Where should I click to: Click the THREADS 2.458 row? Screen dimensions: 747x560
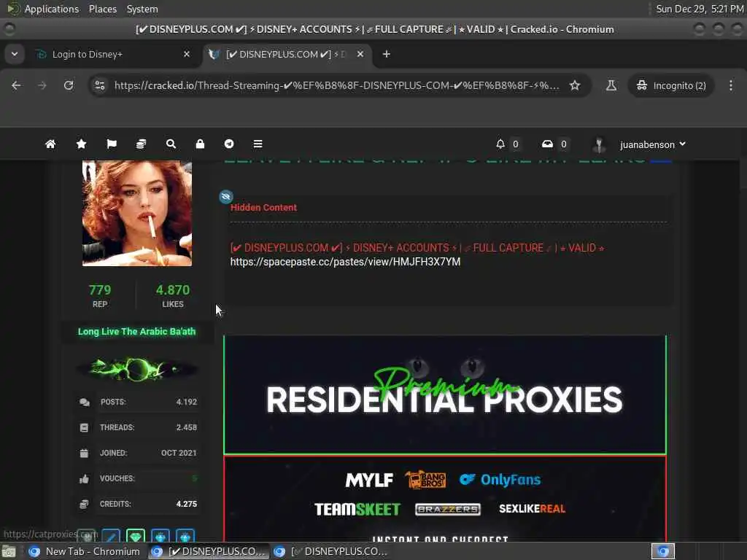[x=137, y=427]
